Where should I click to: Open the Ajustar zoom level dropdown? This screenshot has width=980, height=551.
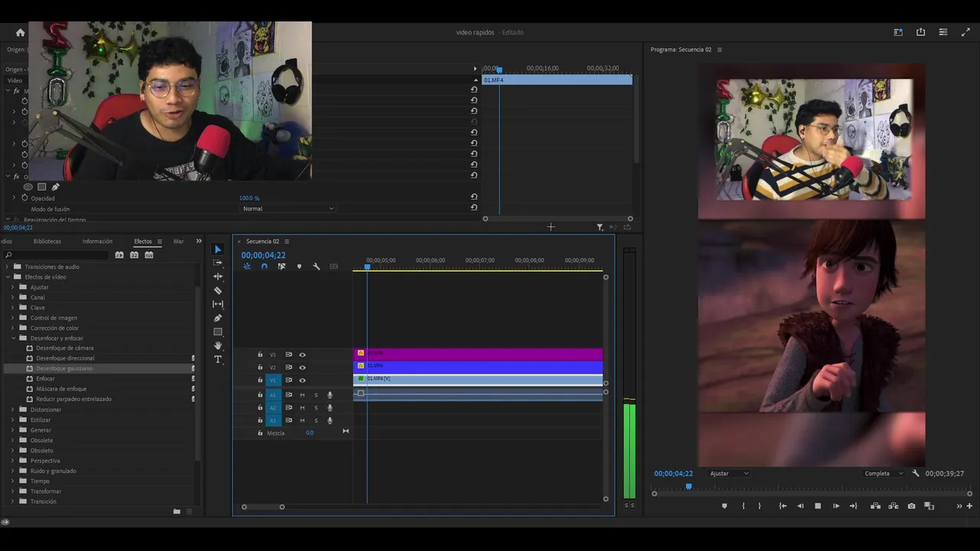(729, 474)
